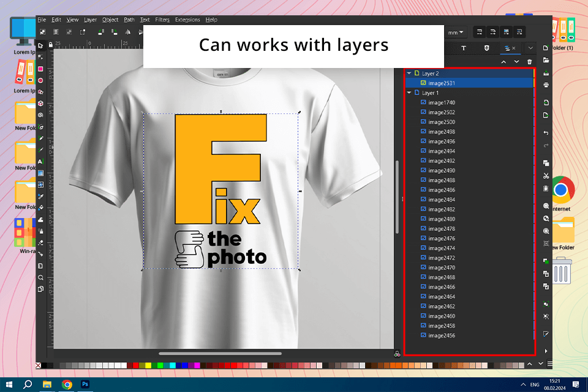The image size is (588, 392).
Task: Toggle the ruler lock icon
Action: click(51, 44)
